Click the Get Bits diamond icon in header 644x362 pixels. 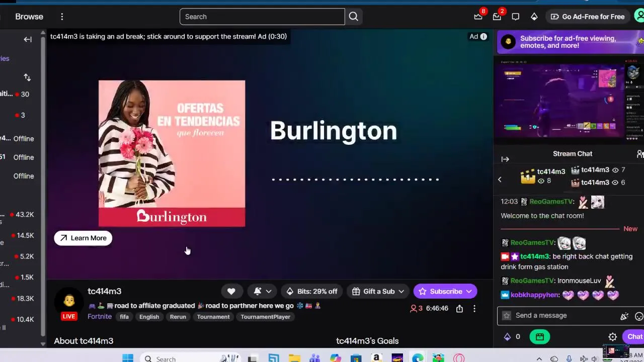[534, 17]
